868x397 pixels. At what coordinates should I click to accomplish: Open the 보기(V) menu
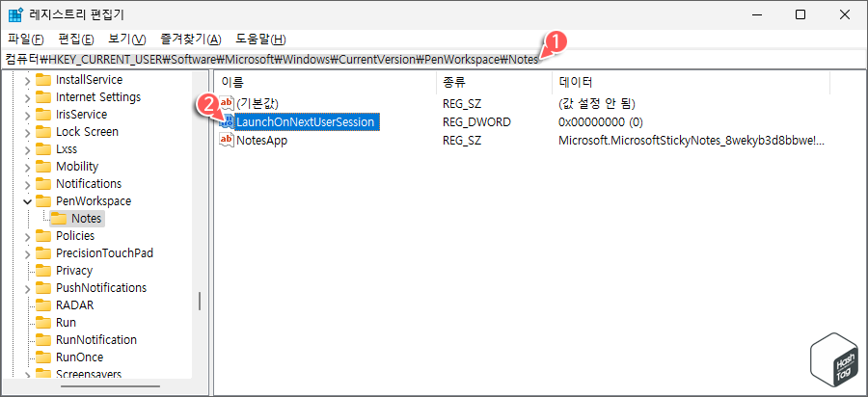click(126, 40)
